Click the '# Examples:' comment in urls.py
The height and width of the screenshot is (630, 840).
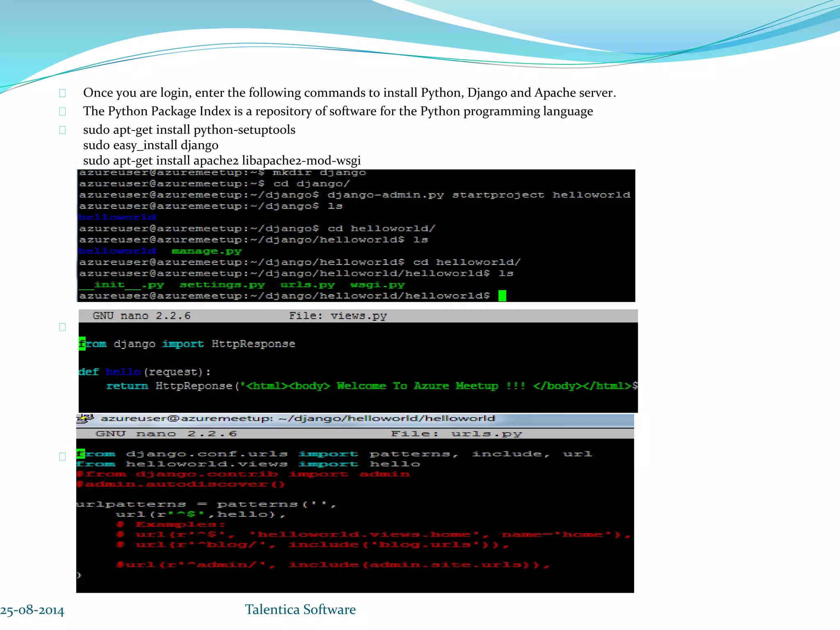point(171,525)
